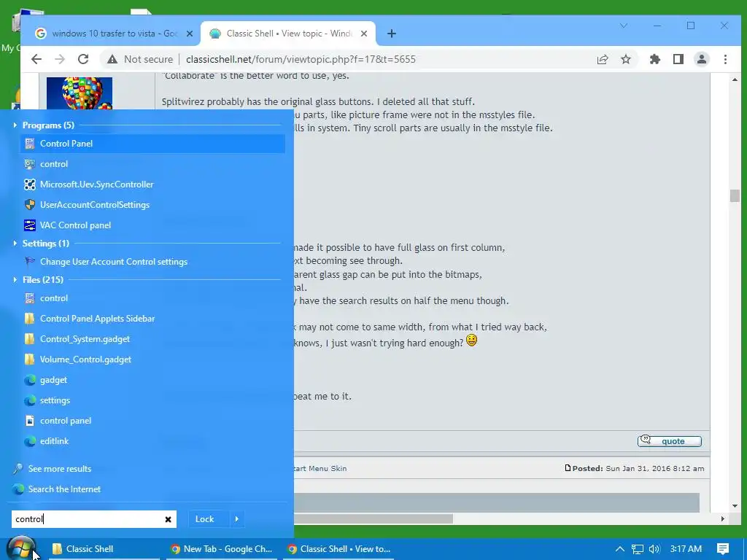The height and width of the screenshot is (560, 747).
Task: Click the page scroll-up arrow
Action: 735,79
